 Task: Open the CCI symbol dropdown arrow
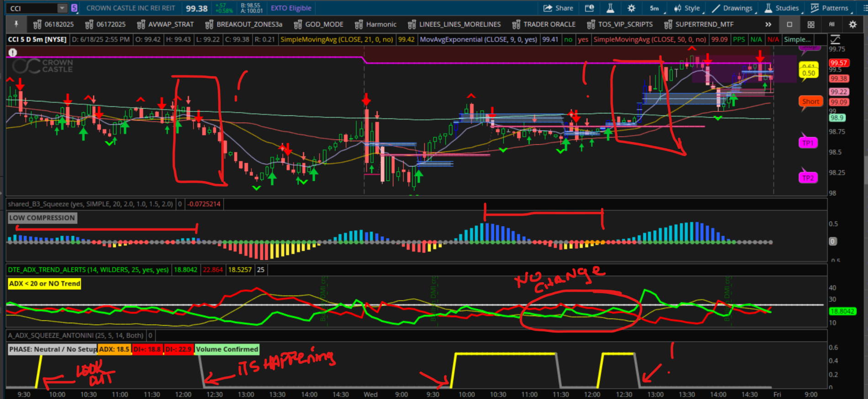coord(62,8)
